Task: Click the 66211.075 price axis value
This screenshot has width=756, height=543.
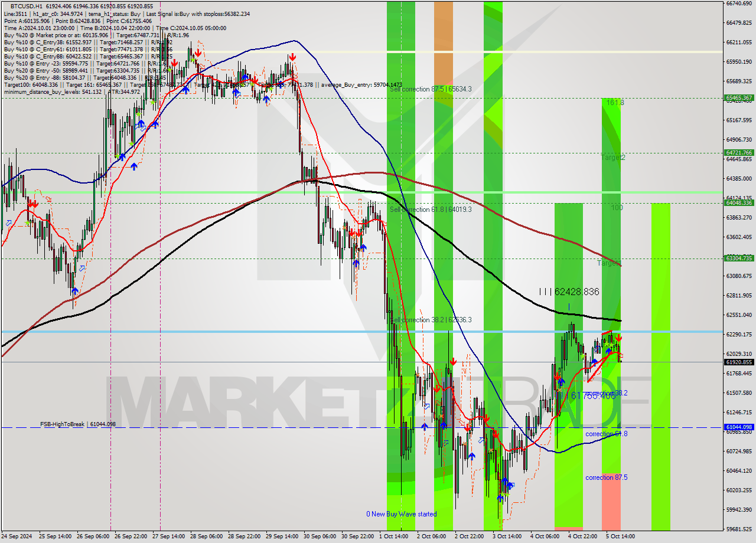Action: click(738, 42)
